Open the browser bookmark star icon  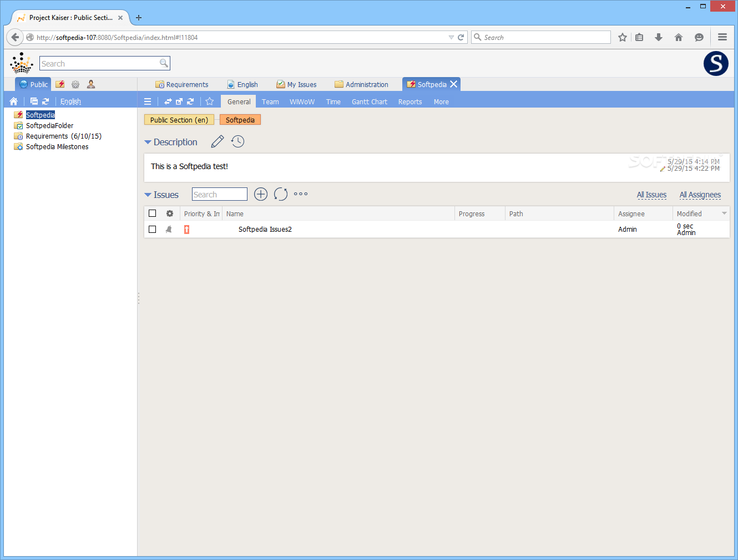click(623, 37)
